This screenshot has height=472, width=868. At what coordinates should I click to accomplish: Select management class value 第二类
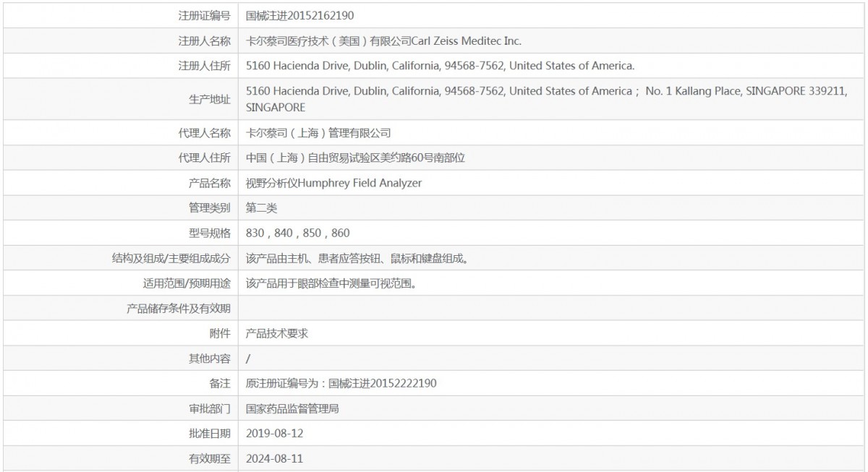tap(261, 207)
